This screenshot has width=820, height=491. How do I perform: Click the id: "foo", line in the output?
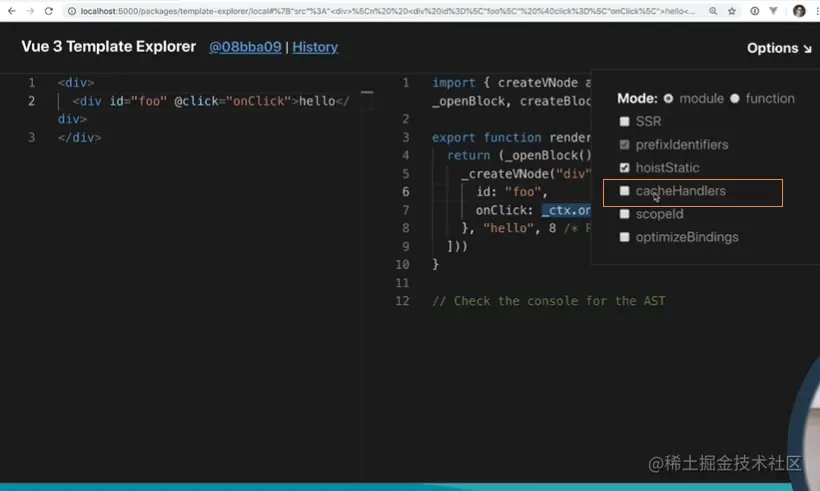pyautogui.click(x=511, y=192)
